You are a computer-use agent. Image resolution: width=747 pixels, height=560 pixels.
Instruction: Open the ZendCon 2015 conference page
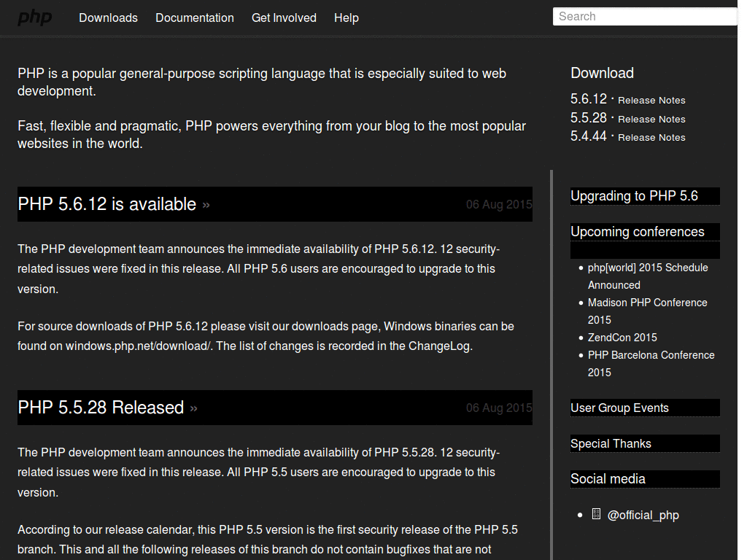pyautogui.click(x=622, y=338)
